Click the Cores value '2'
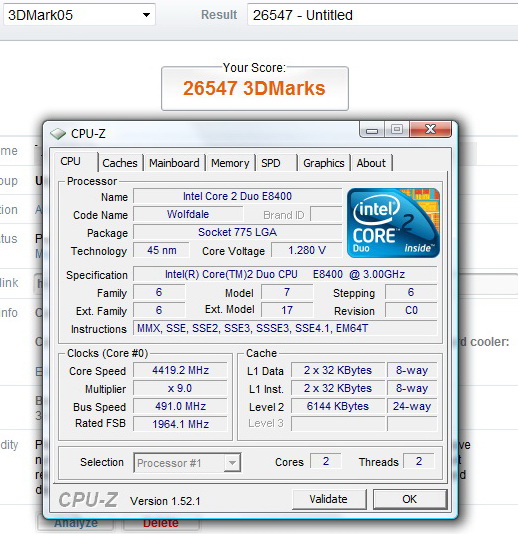Image resolution: width=518 pixels, height=534 pixels. 326,461
